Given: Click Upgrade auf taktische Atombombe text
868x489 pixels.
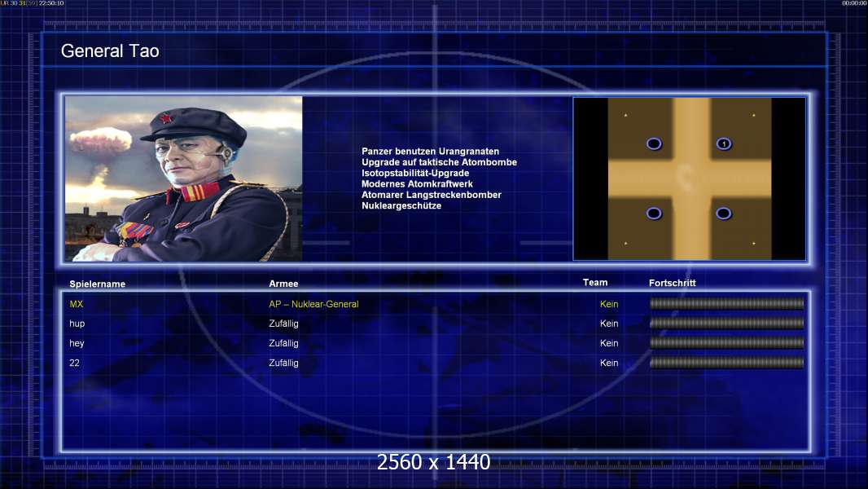Looking at the screenshot, I should (x=439, y=162).
